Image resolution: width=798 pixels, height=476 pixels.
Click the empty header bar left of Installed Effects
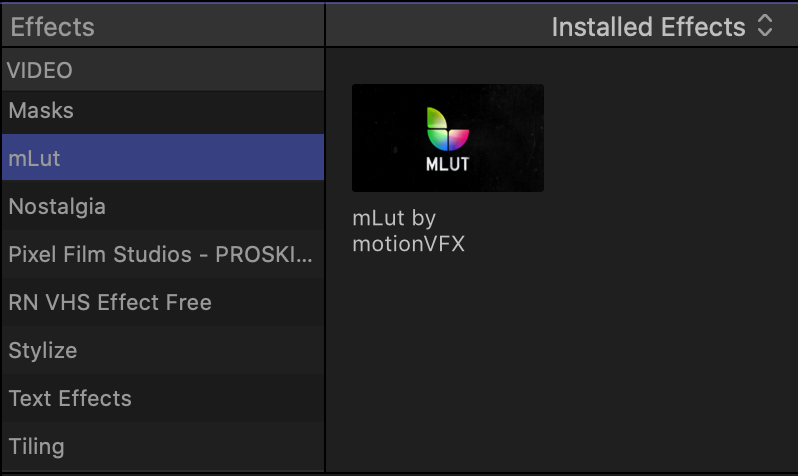point(430,27)
